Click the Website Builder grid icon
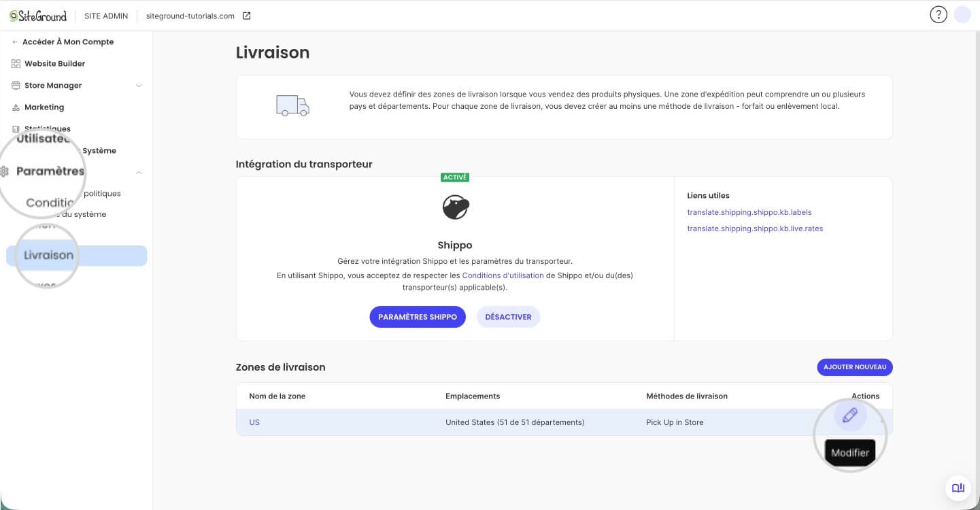Screen dimensions: 980x510 coord(16,64)
